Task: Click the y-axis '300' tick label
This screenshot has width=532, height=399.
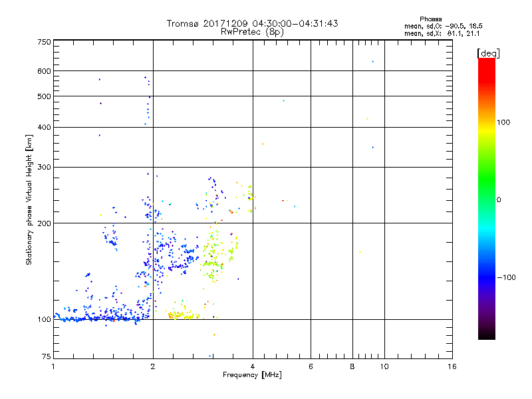Action: [44, 168]
